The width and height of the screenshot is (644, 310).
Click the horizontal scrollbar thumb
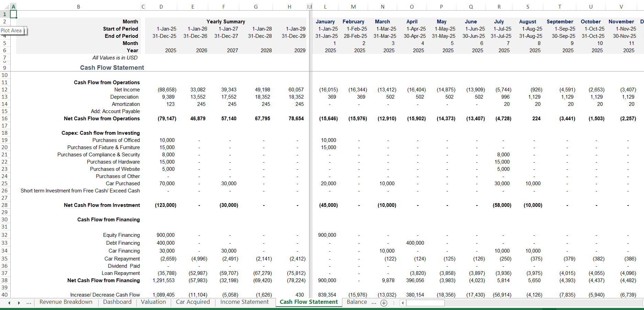pos(425,303)
